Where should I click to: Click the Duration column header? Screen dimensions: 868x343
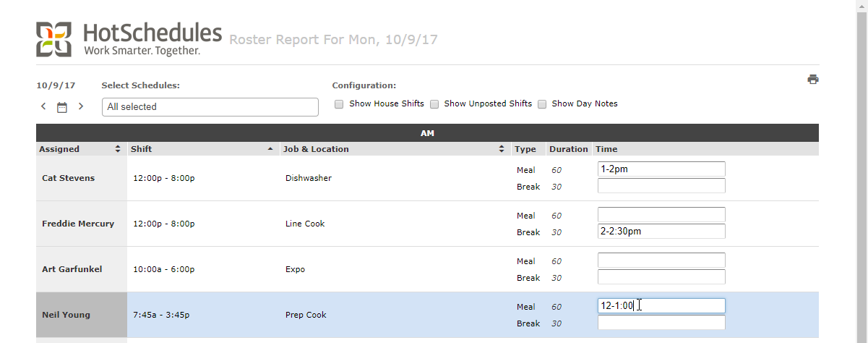coord(568,149)
